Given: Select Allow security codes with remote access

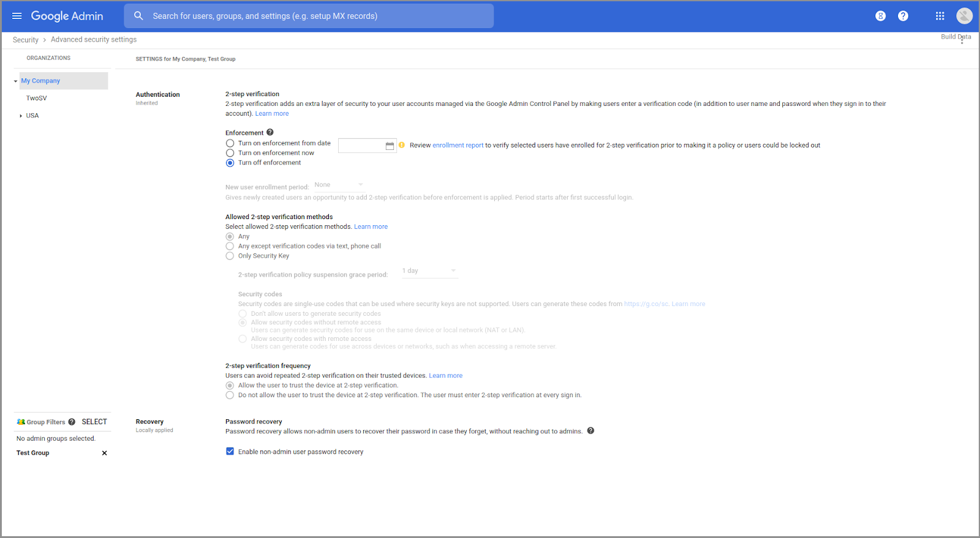Looking at the screenshot, I should point(243,338).
